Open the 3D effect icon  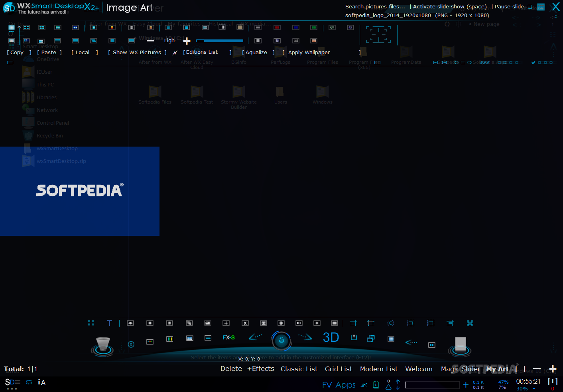(331, 337)
